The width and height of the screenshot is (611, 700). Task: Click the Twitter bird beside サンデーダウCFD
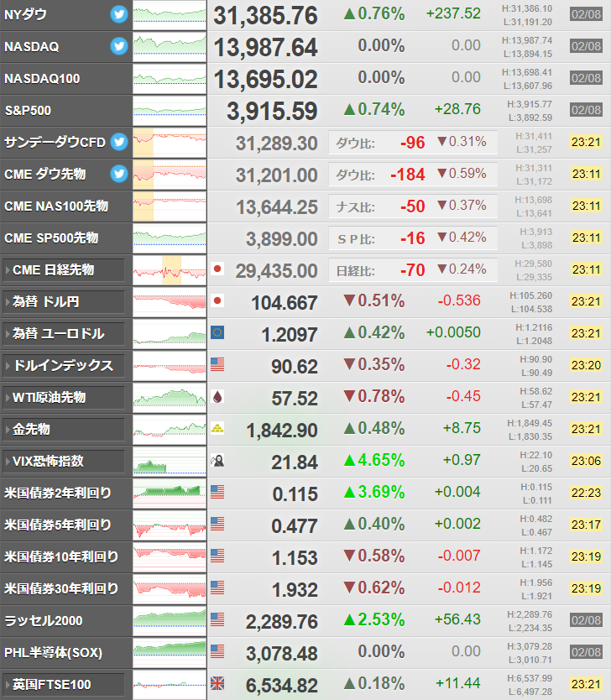pos(119,142)
